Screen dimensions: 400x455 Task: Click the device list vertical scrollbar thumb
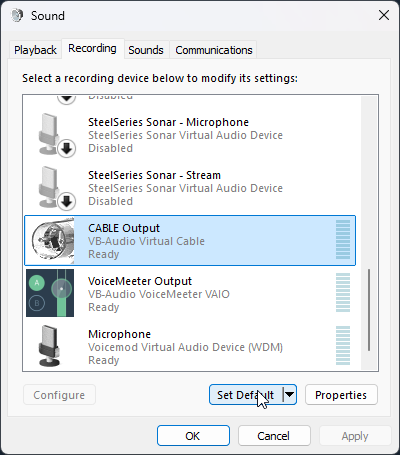(x=369, y=310)
